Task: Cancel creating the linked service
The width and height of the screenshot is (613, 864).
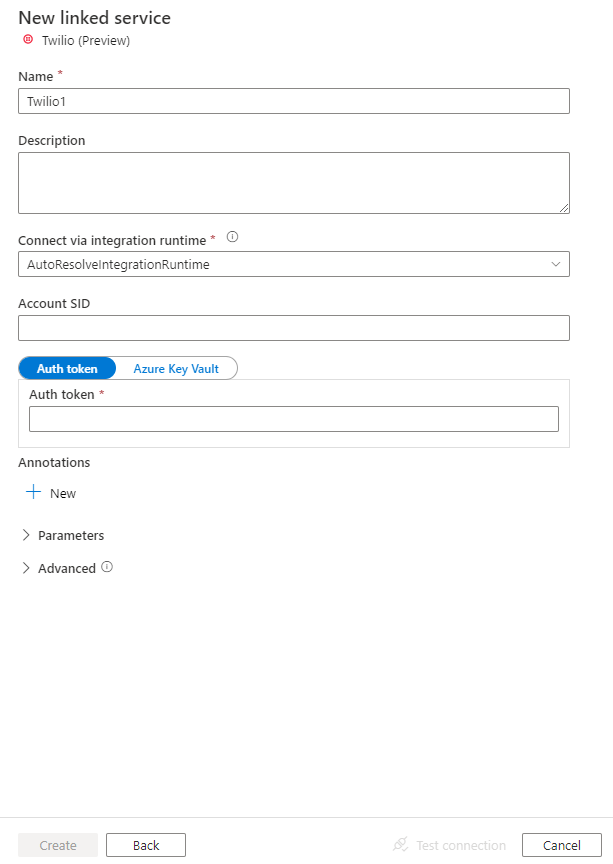Action: click(x=561, y=845)
